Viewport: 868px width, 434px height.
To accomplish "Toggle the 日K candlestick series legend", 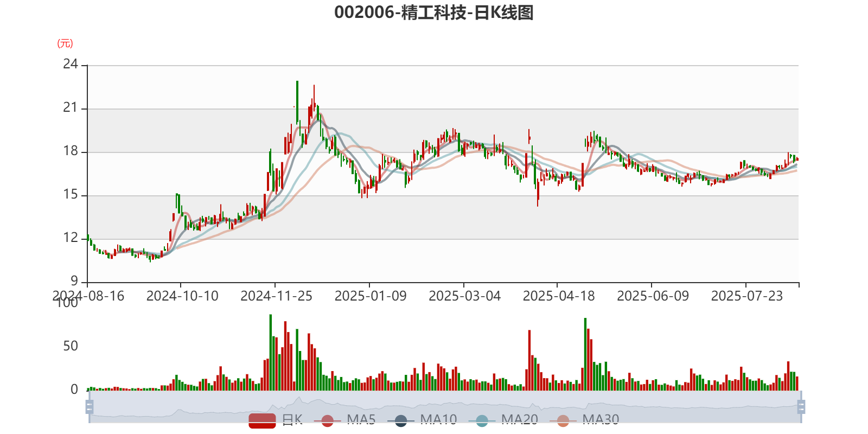I will coord(276,420).
